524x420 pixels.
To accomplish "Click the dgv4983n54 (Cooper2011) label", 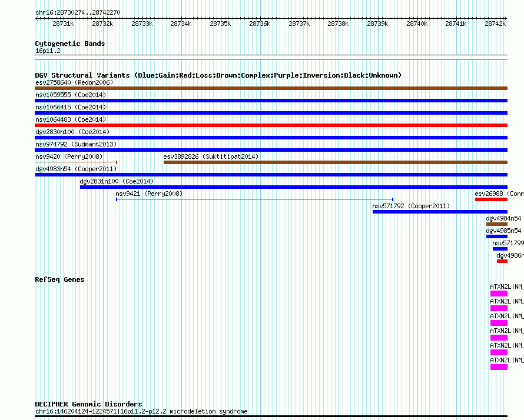I will point(76,169).
